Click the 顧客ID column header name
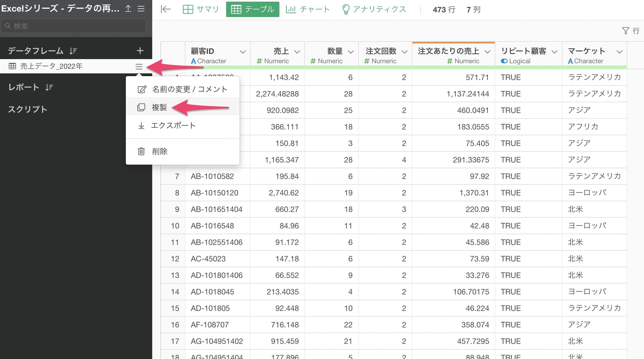The image size is (644, 359). click(x=202, y=51)
